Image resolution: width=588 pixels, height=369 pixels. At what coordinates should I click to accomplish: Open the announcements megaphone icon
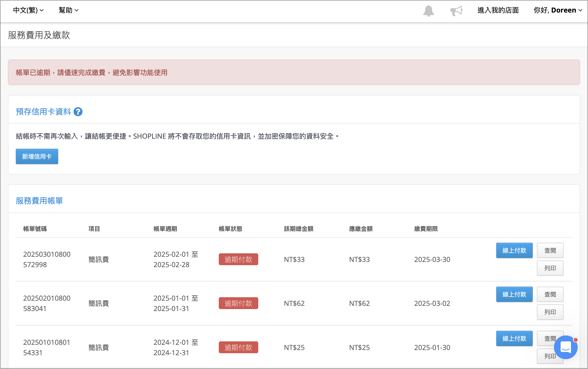pos(456,11)
